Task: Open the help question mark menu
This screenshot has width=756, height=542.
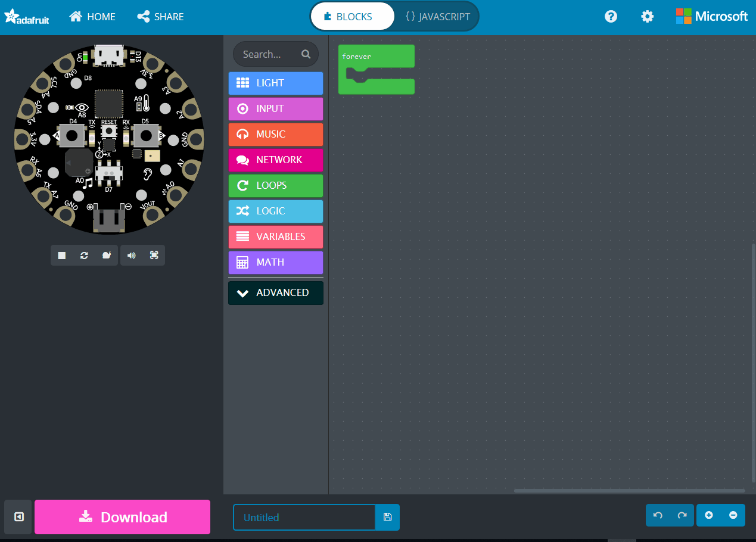Action: click(x=611, y=17)
